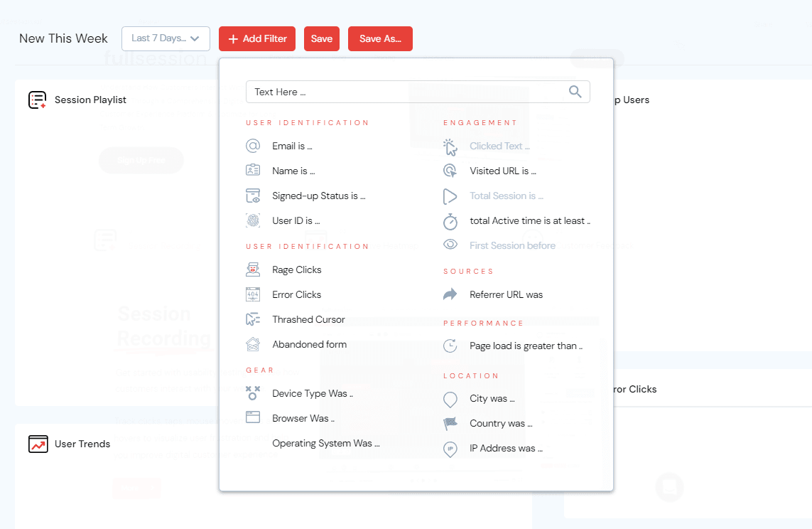The image size is (812, 529).
Task: Click the IP Address pin icon
Action: [x=450, y=449]
